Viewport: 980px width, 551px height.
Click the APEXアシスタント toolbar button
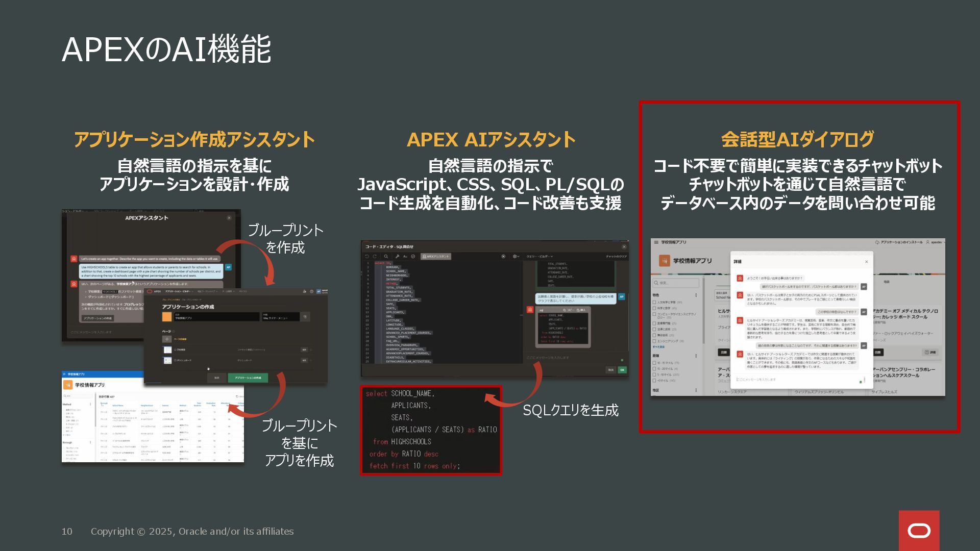tap(435, 256)
